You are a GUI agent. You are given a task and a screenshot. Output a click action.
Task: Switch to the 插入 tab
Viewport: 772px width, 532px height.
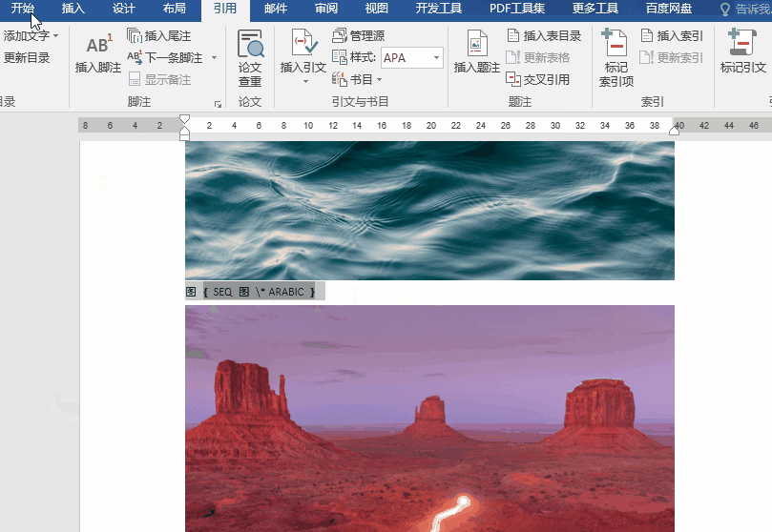point(73,9)
